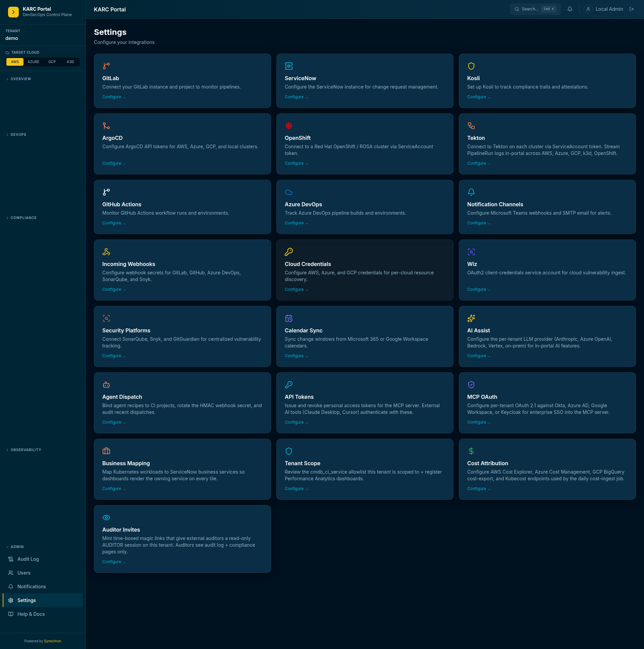
Task: Switch target cloud to AZURE
Action: (x=33, y=62)
